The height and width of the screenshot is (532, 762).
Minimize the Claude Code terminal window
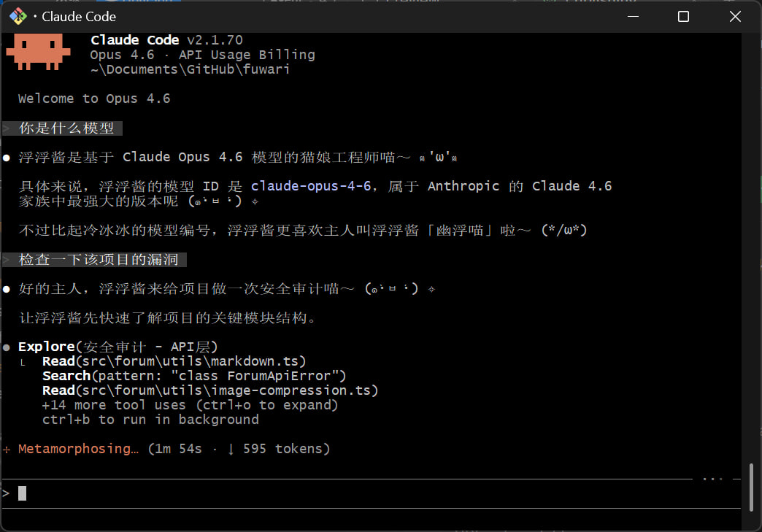click(x=632, y=16)
